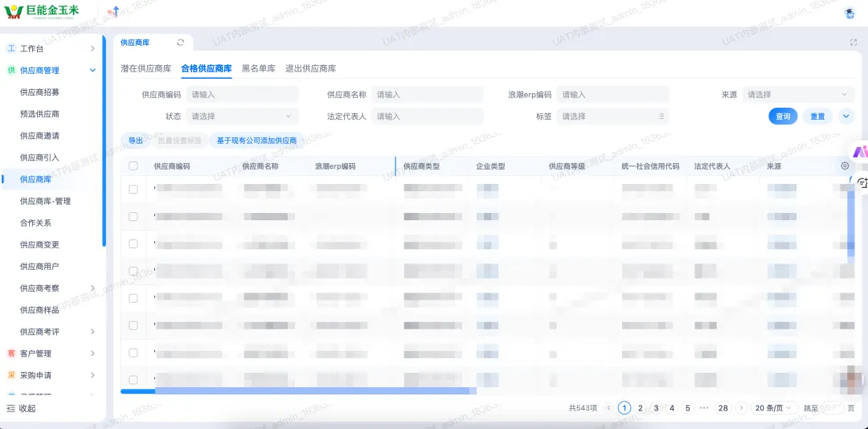Viewport: 868px width, 429px height.
Task: Click the 供应商编码 input field
Action: [243, 95]
